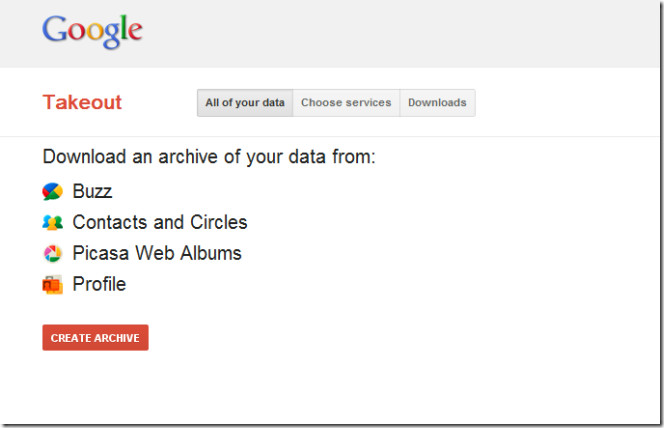Select the Contacts and Circles label
Viewport: 664px width, 428px height.
pyautogui.click(x=160, y=222)
